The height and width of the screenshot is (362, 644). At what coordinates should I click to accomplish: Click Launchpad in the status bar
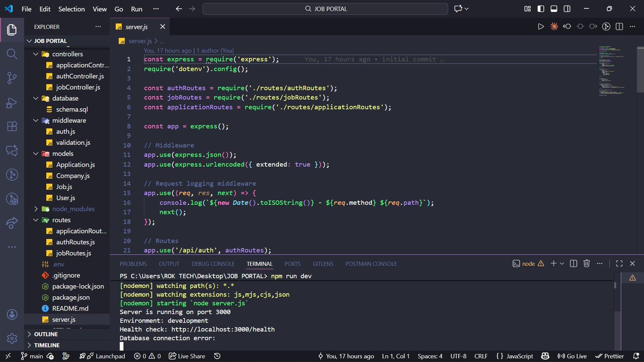click(x=102, y=356)
